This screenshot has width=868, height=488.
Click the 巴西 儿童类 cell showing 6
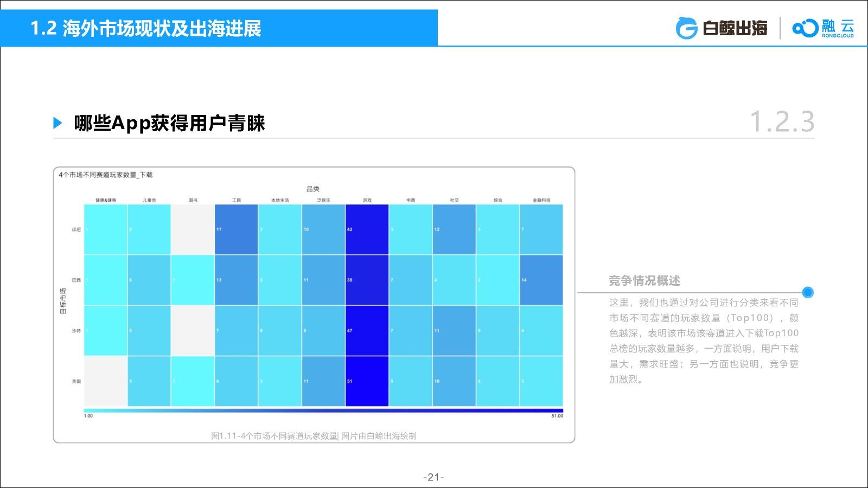(x=149, y=280)
